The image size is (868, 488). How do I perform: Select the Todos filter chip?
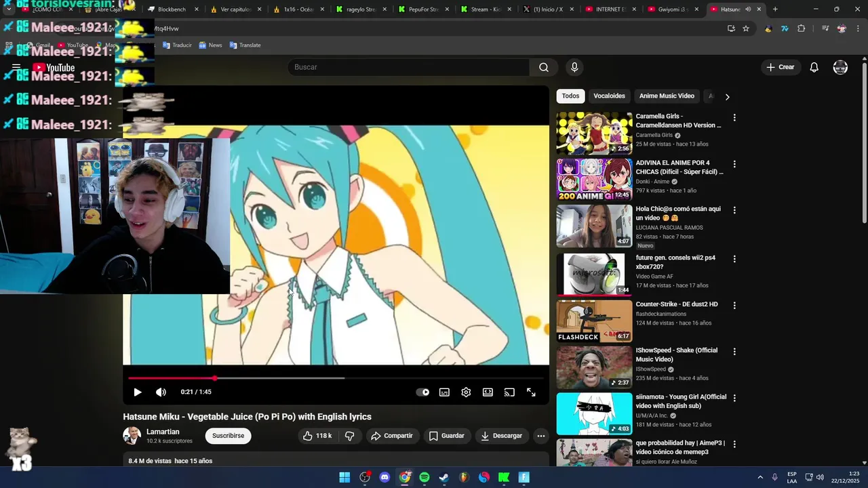(570, 96)
